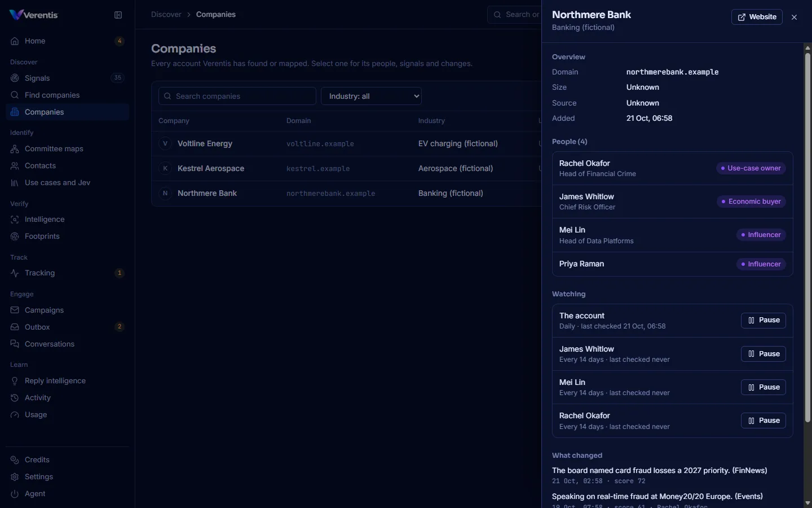Image resolution: width=812 pixels, height=508 pixels.
Task: Click the global Search box in header
Action: coord(514,15)
